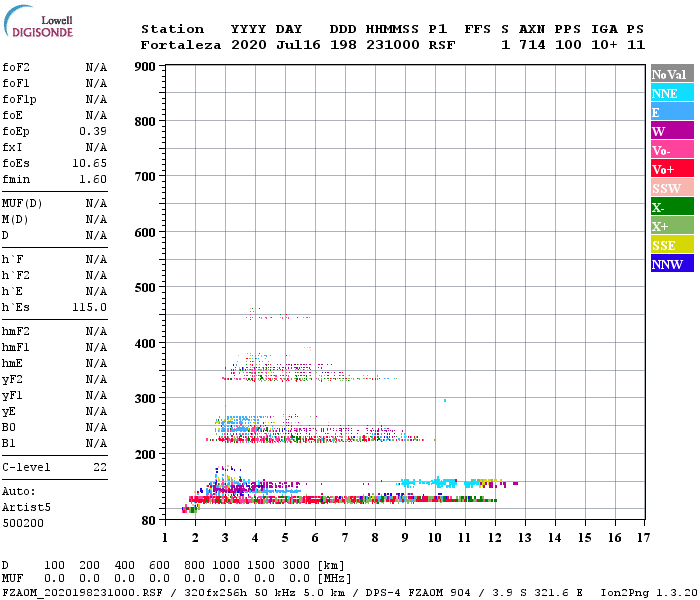700x600 pixels.
Task: Click the 3000 distance column heading
Action: 296,565
